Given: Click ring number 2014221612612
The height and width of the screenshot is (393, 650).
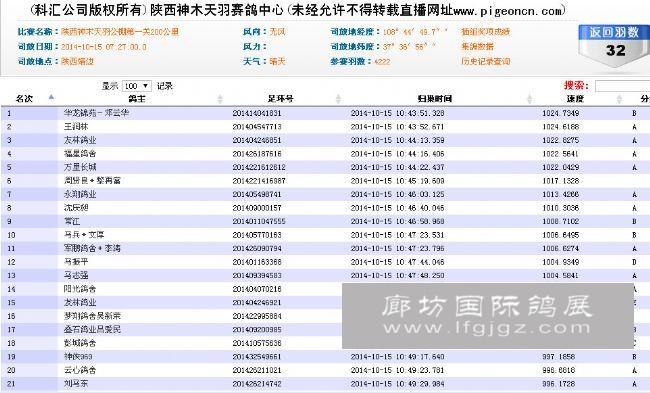Looking at the screenshot, I should (259, 167).
